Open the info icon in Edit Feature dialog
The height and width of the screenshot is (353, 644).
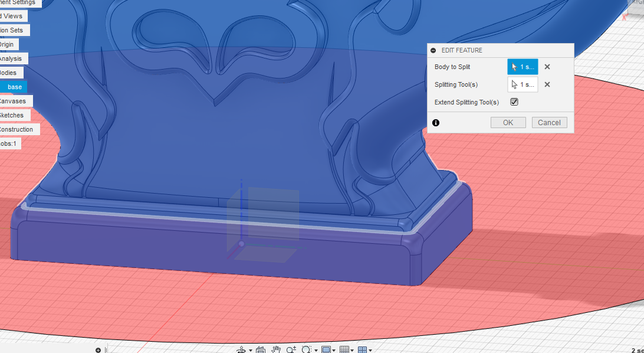(436, 122)
